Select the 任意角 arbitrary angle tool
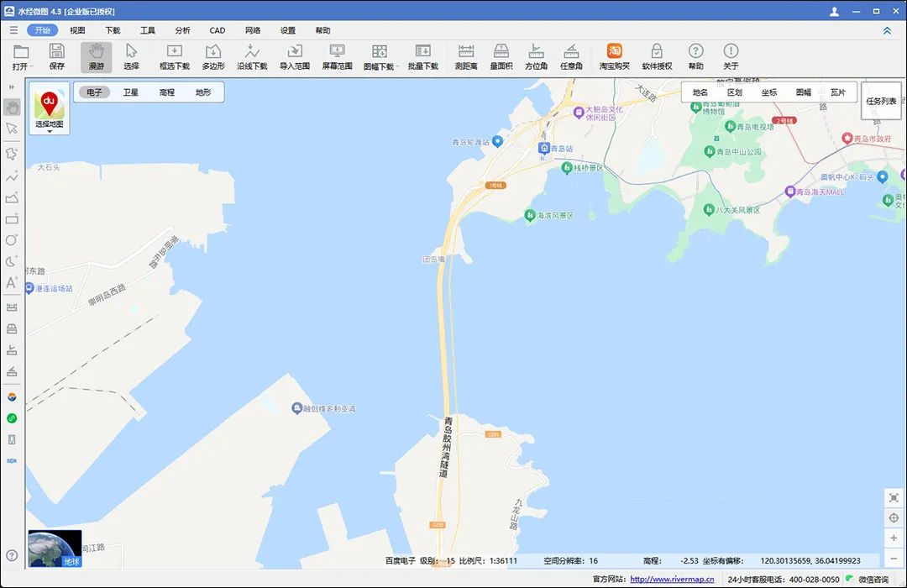907x588 pixels. point(571,57)
